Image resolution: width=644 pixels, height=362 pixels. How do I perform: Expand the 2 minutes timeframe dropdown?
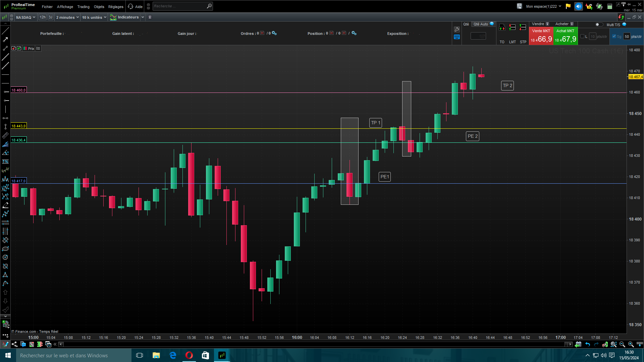tap(67, 17)
